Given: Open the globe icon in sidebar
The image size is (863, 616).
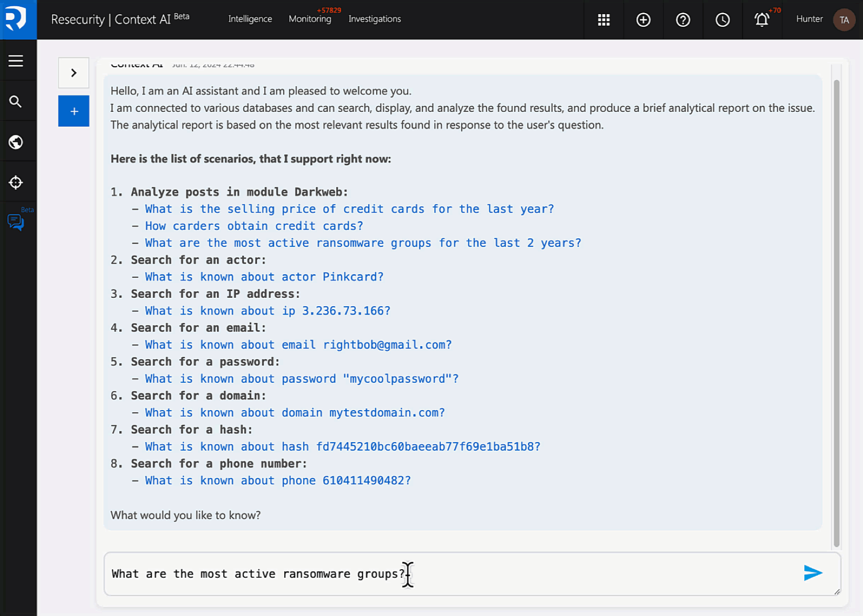Looking at the screenshot, I should [x=16, y=142].
